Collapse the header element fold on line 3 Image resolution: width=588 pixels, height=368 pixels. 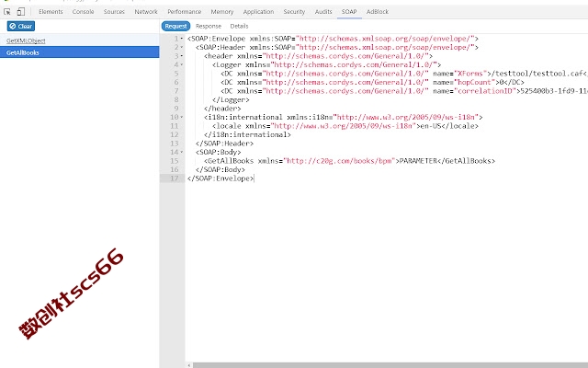pyautogui.click(x=182, y=56)
